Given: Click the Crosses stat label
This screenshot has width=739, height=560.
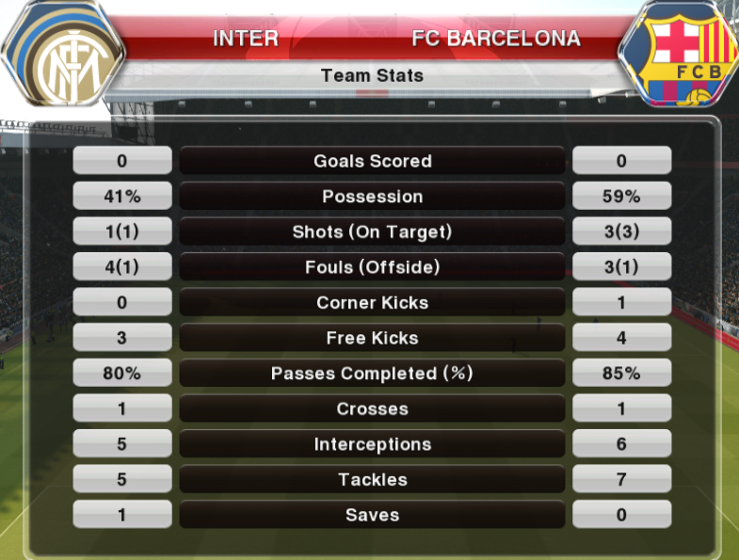Looking at the screenshot, I should pos(372,408).
